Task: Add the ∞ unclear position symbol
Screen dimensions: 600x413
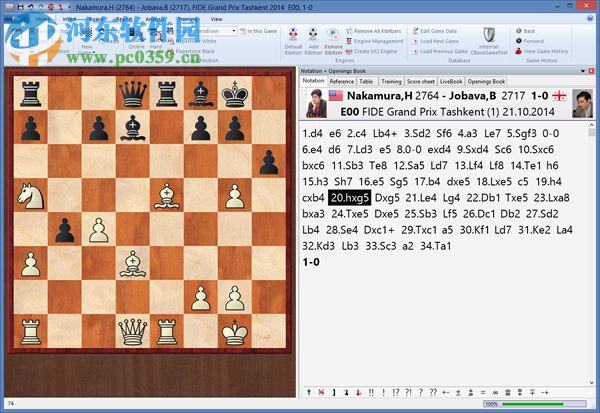Action: point(495,392)
